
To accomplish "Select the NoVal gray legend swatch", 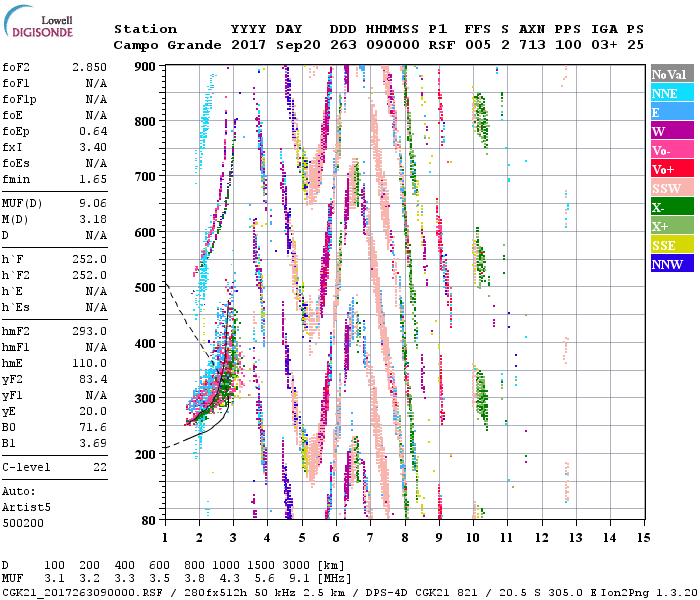I will (672, 74).
